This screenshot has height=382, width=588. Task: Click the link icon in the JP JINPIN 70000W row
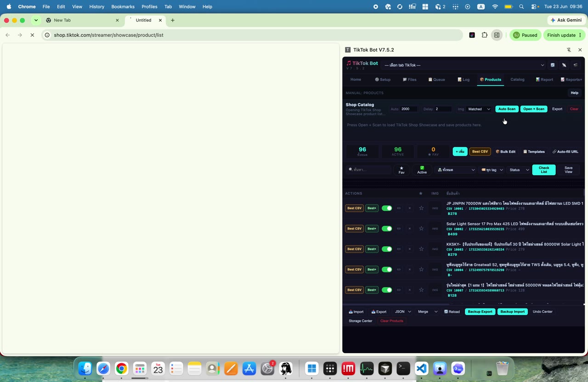point(399,208)
